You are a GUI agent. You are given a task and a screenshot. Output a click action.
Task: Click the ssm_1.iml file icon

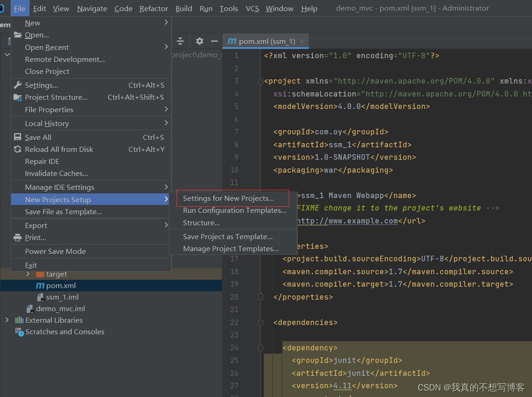tap(40, 297)
